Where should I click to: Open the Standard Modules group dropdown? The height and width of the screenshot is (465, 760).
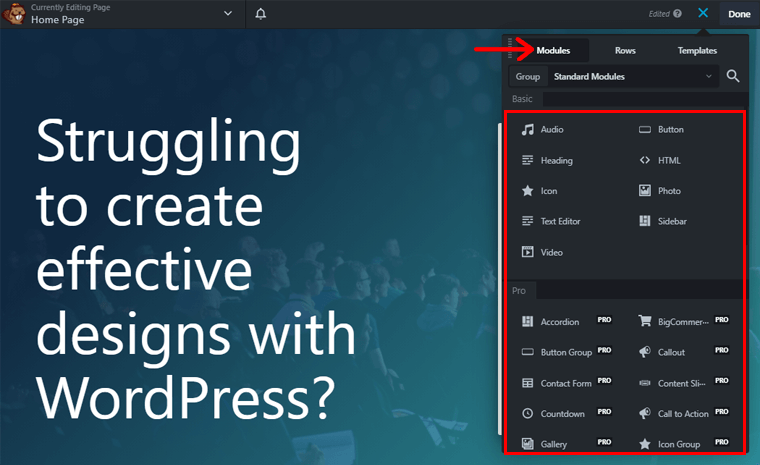[x=632, y=76]
